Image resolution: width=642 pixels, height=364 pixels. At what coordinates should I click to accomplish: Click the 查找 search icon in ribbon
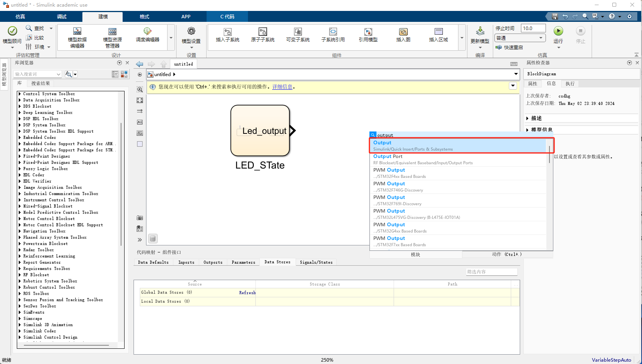(x=29, y=28)
